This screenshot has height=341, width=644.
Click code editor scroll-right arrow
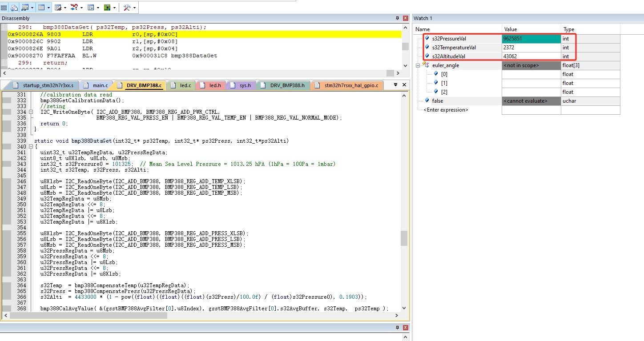pyautogui.click(x=397, y=315)
